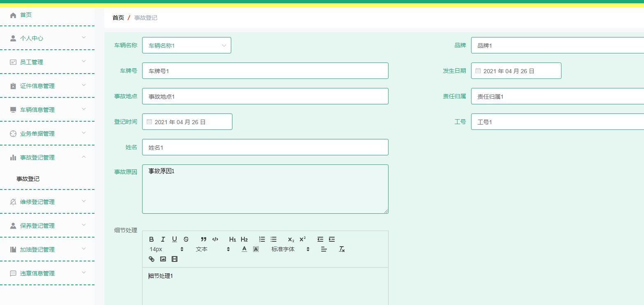Apply italic formatting in the editor
This screenshot has height=305, width=644.
click(x=163, y=239)
